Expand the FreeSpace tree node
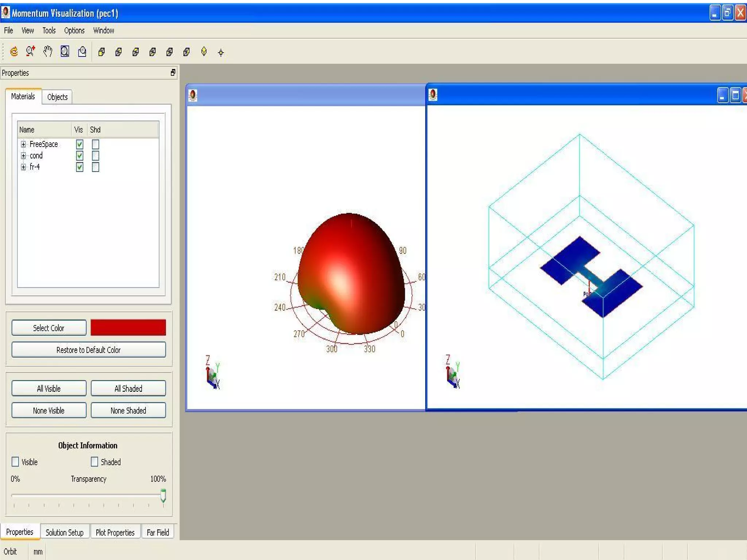 [x=23, y=144]
